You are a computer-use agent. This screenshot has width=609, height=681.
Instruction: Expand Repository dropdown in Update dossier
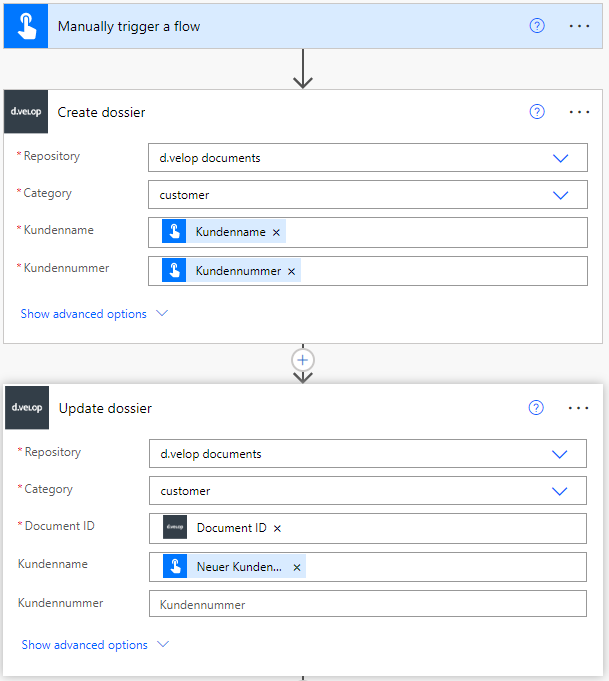[560, 454]
